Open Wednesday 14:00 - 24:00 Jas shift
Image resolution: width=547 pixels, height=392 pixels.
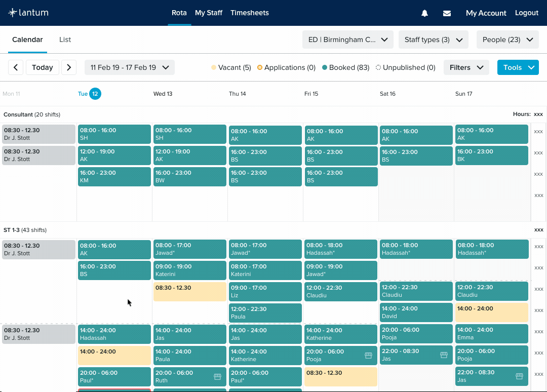[190, 334]
